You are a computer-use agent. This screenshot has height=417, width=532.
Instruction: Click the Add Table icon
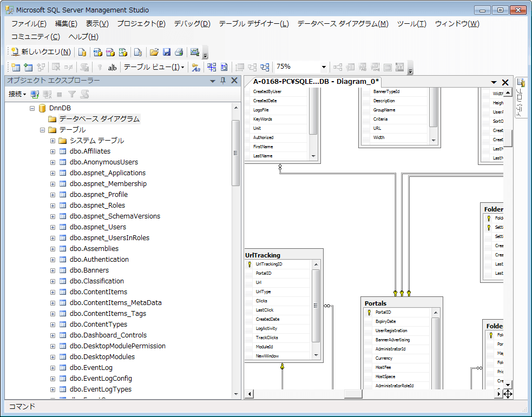click(x=28, y=67)
